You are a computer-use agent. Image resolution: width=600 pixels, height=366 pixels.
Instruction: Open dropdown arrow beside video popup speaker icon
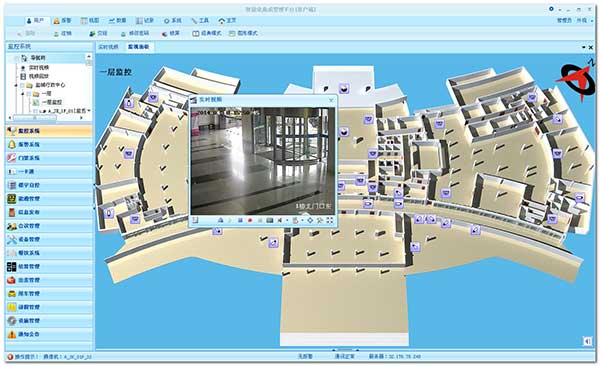tap(287, 221)
